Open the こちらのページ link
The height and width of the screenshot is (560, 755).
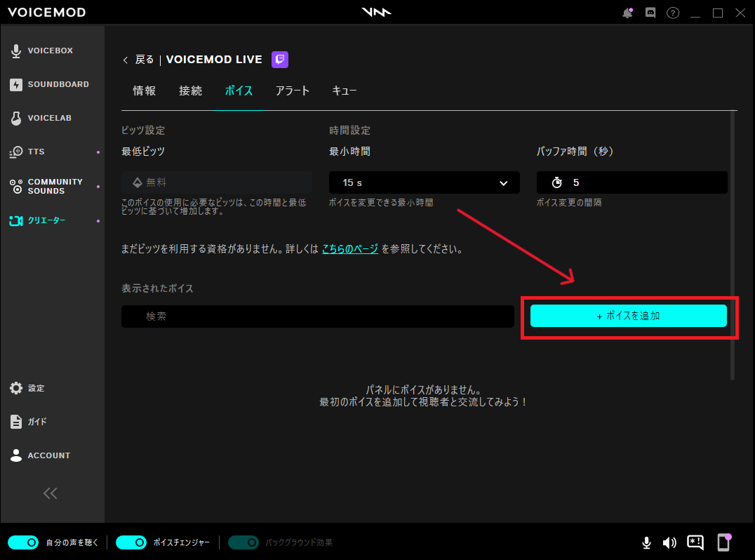(350, 249)
